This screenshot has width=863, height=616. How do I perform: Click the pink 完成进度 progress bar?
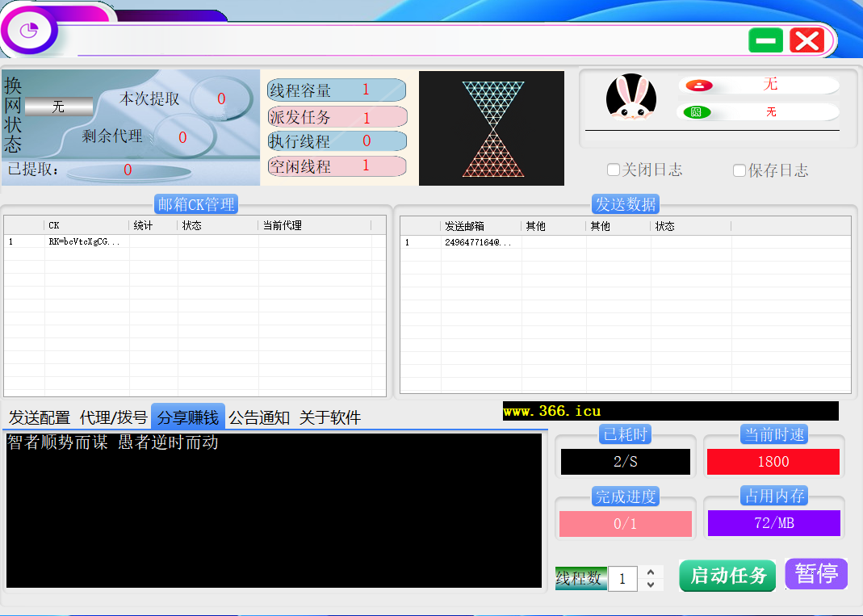625,524
